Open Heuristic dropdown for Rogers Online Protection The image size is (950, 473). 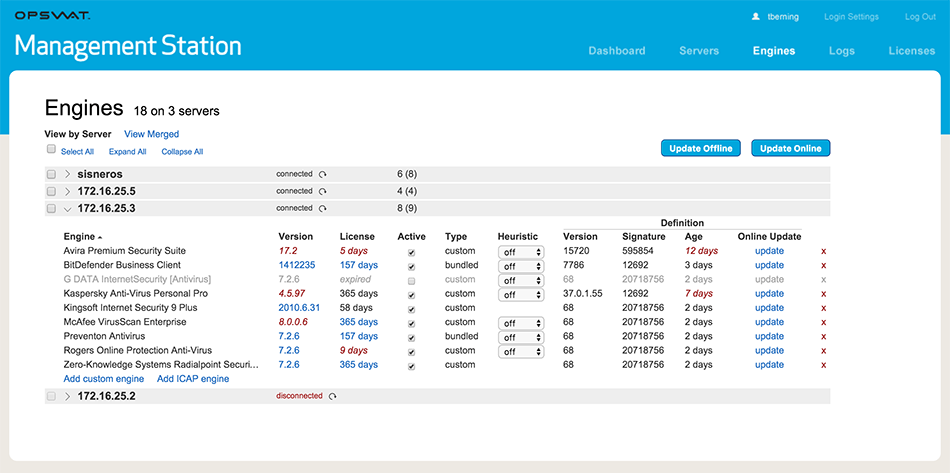point(521,352)
